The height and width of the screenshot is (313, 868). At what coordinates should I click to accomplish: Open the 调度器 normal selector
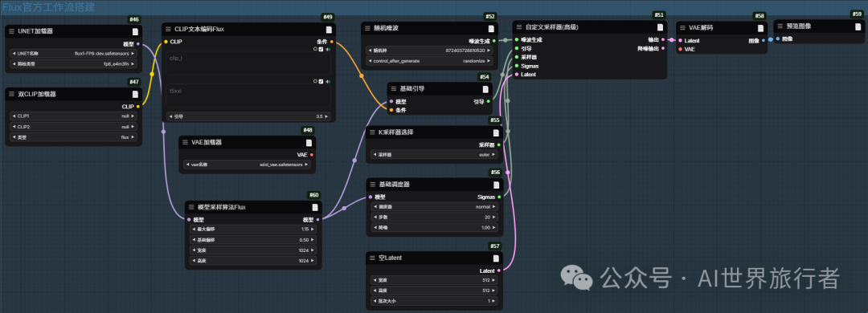434,206
